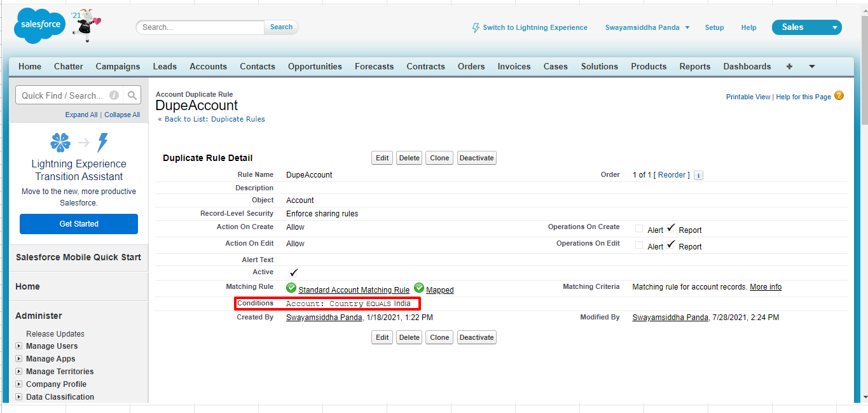Click the bottom Deactivate button
868x413 pixels.
pyautogui.click(x=476, y=337)
